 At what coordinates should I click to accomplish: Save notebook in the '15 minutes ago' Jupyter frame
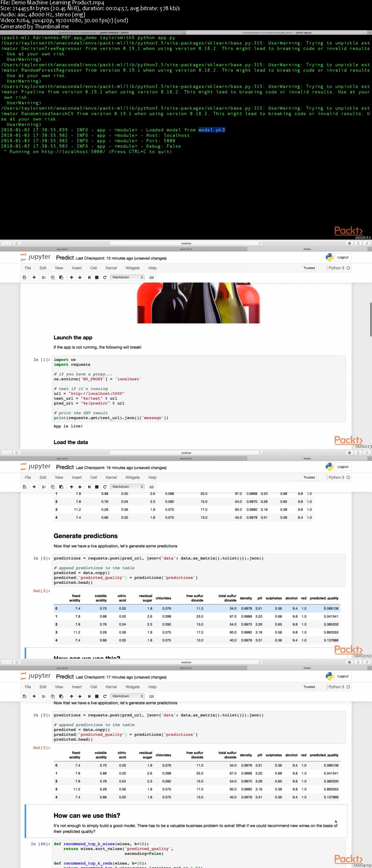(x=24, y=277)
